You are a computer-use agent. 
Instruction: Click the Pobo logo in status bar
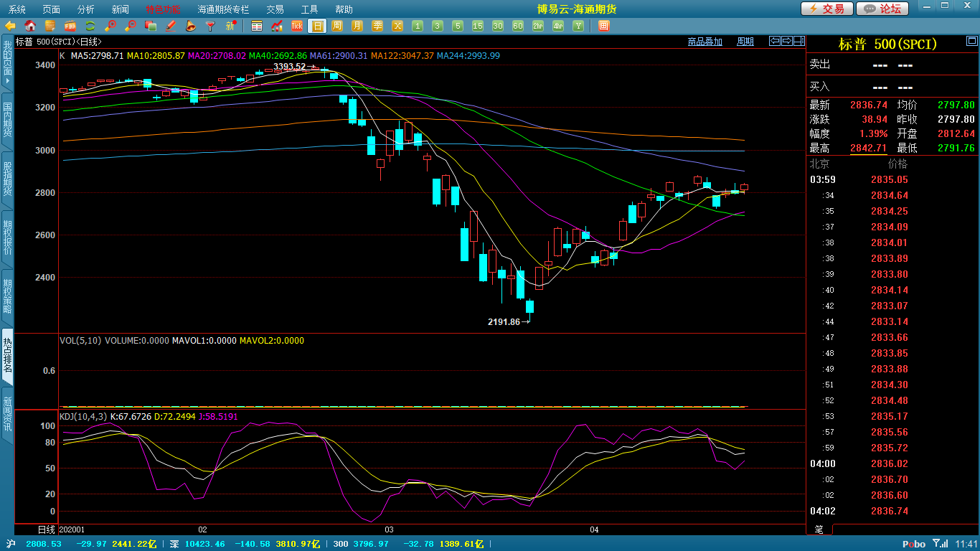(x=913, y=545)
